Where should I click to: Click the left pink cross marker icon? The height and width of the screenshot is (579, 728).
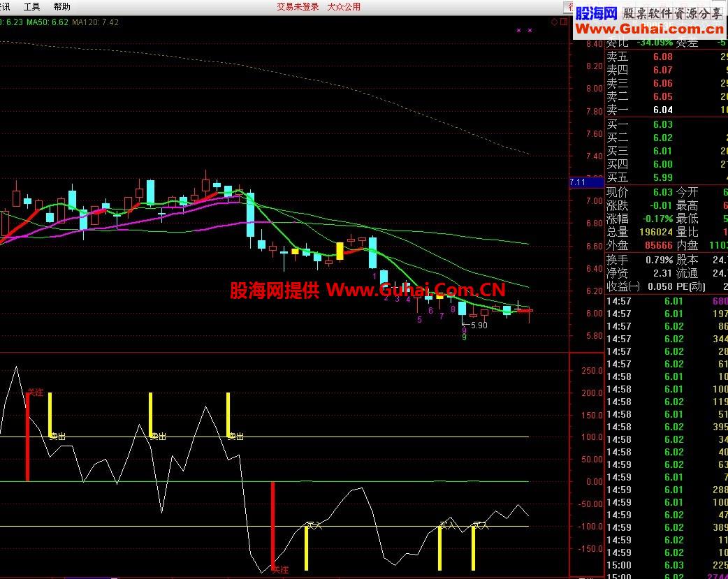(518, 30)
